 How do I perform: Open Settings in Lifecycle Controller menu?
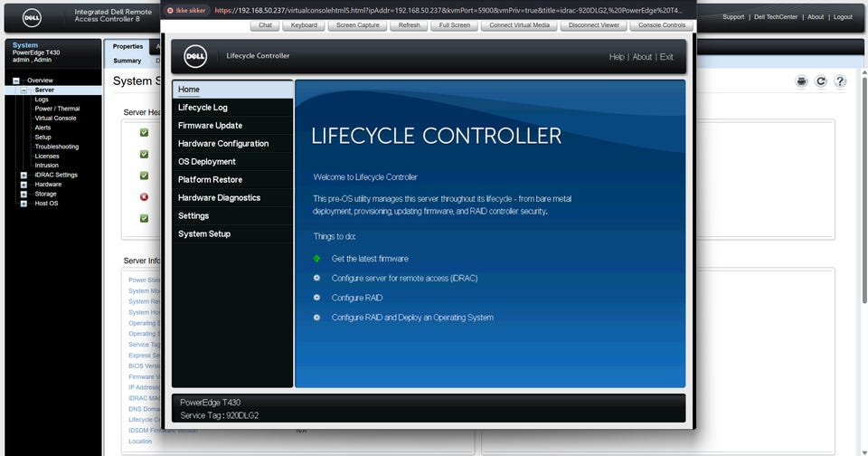(232, 216)
